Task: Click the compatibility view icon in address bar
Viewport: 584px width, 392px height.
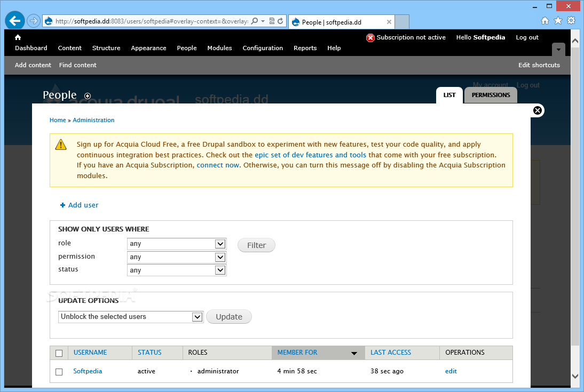Action: tap(272, 21)
